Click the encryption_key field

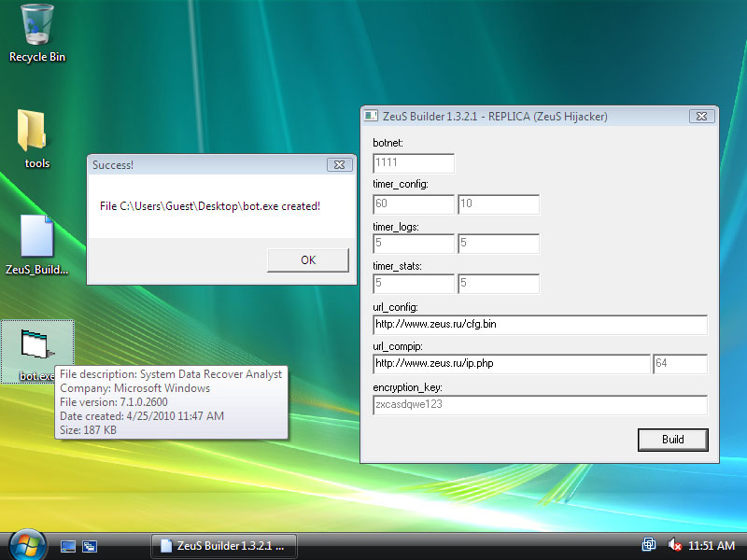(x=540, y=405)
